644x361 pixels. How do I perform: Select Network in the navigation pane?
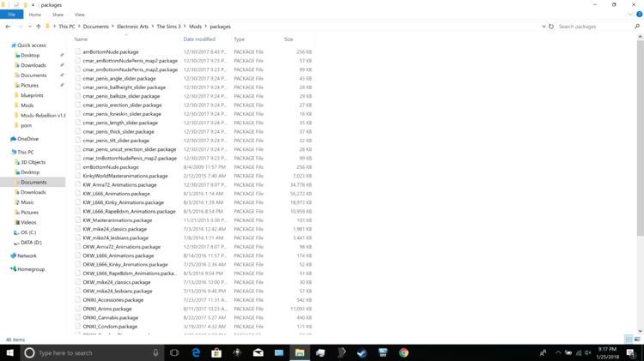point(27,256)
